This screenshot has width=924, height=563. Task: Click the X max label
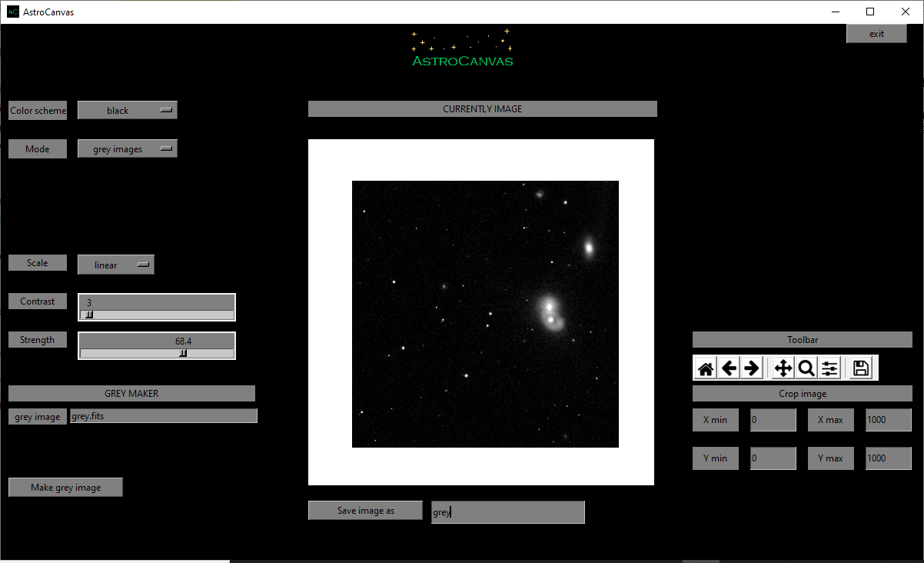click(x=831, y=420)
